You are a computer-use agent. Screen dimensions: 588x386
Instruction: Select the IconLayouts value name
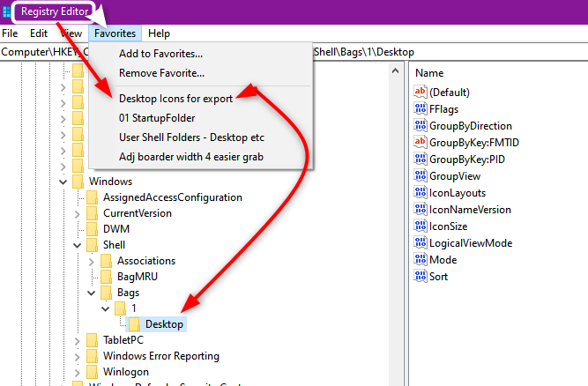[x=458, y=193]
